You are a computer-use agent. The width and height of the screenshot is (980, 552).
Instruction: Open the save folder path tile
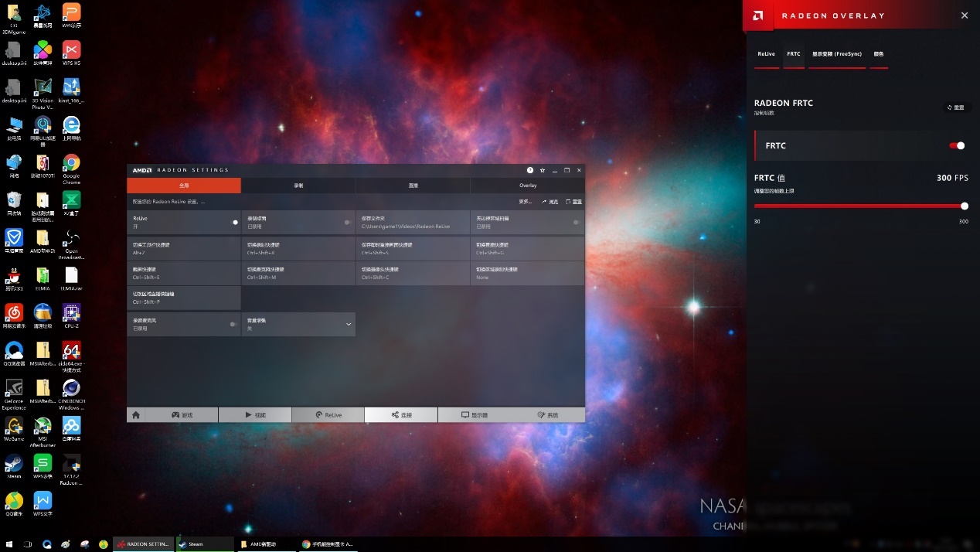click(x=413, y=223)
